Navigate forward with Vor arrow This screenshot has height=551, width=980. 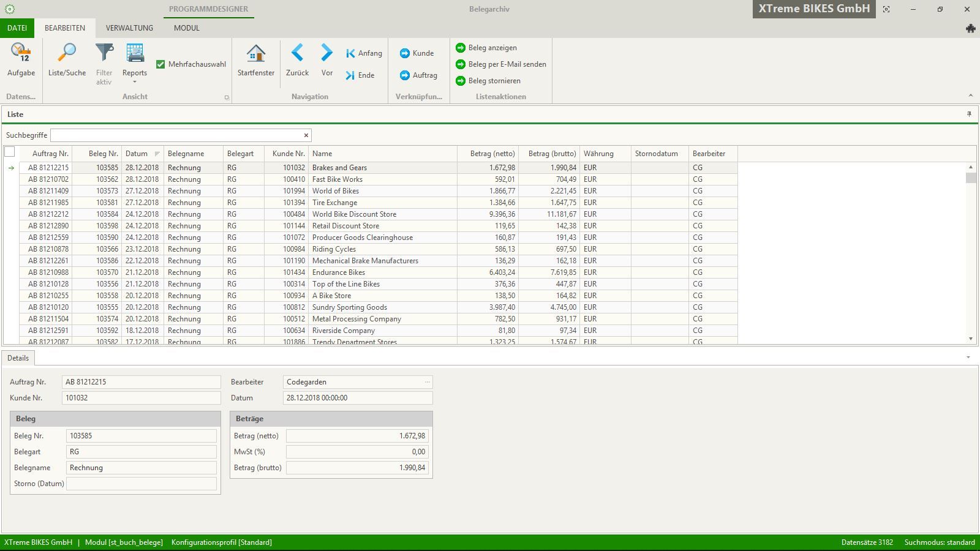point(326,53)
